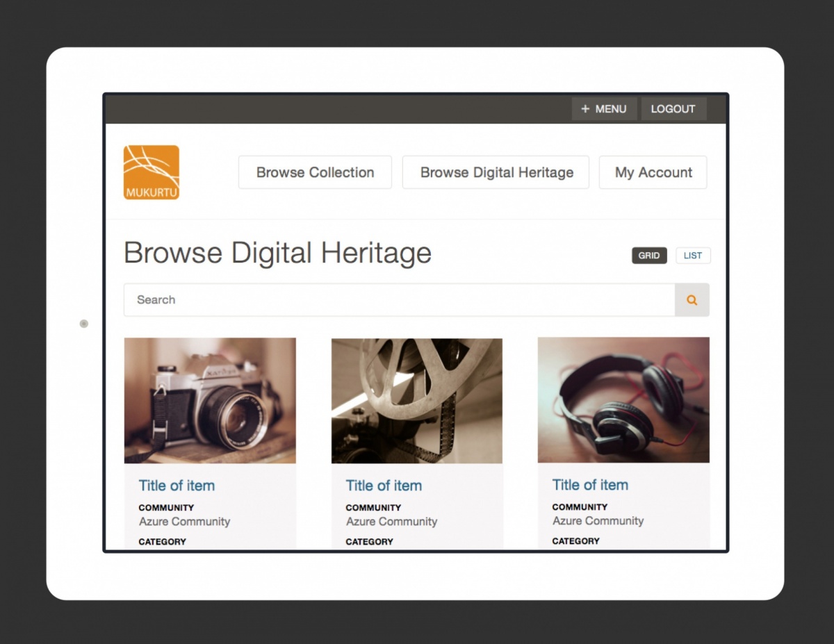
Task: Click the COMMUNITY label on the film reel card
Action: [373, 508]
